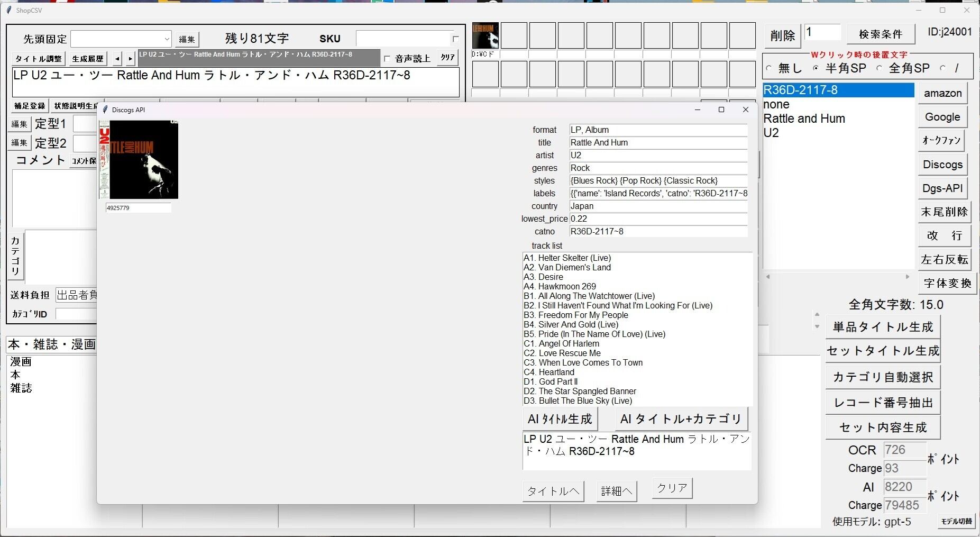The width and height of the screenshot is (980, 537).
Task: Click the SKU input field
Action: (402, 39)
